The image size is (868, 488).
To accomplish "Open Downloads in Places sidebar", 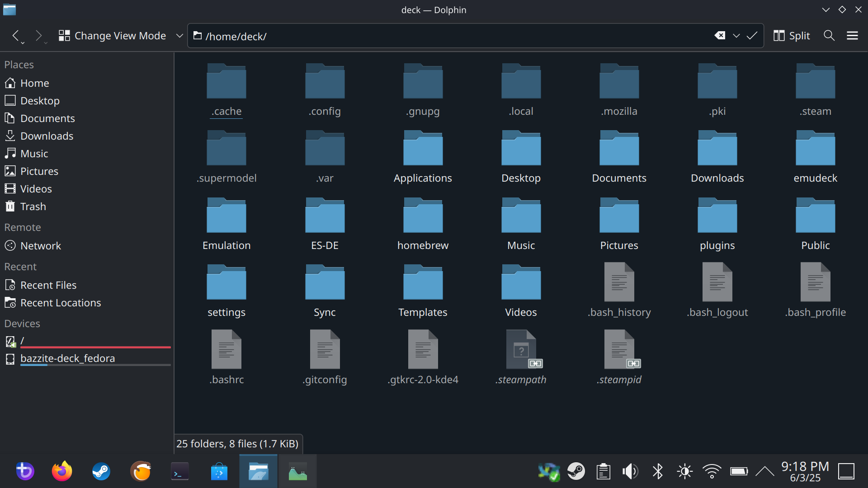I will click(87, 136).
